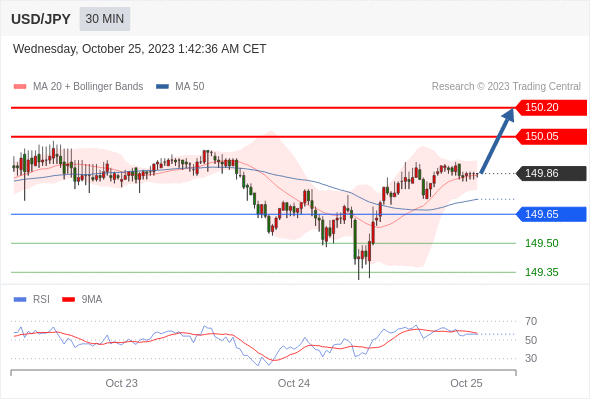Click the 149.50 support level label
The height and width of the screenshot is (400, 590).
542,243
